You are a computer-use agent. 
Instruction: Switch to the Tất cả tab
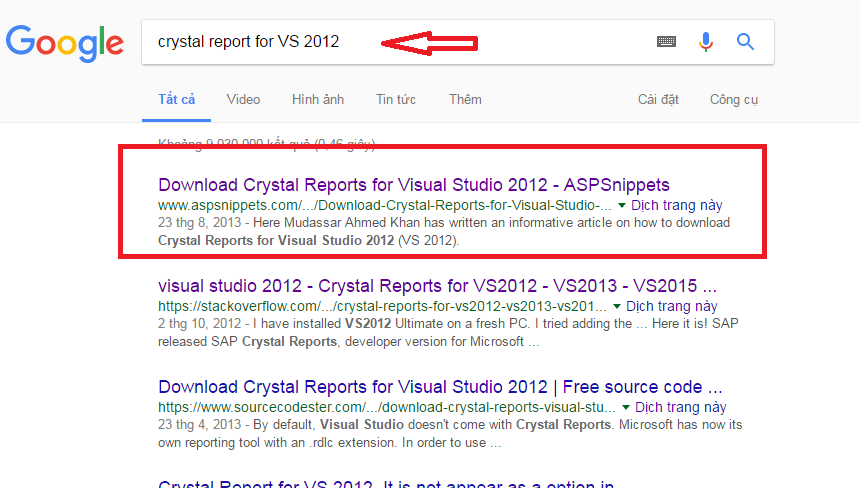177,99
